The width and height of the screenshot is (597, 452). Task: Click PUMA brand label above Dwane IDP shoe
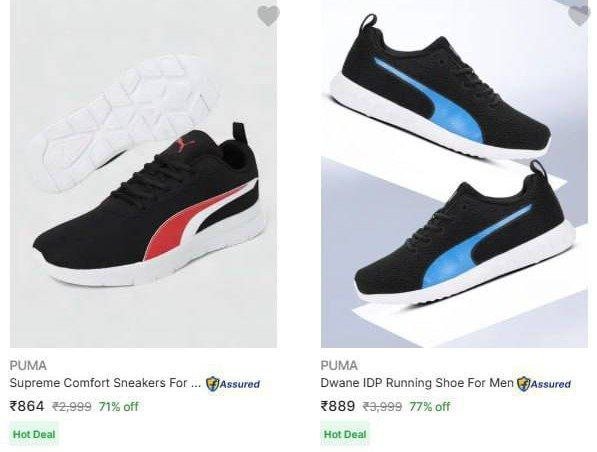click(339, 366)
